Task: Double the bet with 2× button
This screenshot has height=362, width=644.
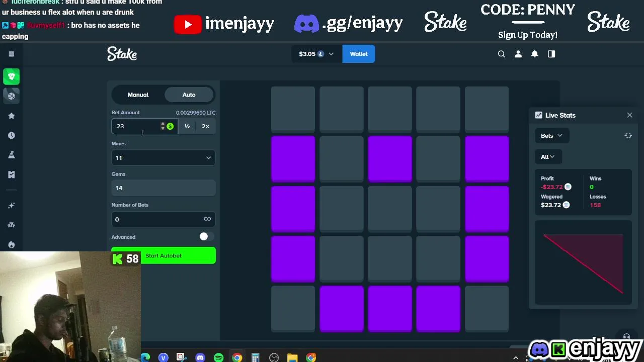Action: pyautogui.click(x=205, y=126)
